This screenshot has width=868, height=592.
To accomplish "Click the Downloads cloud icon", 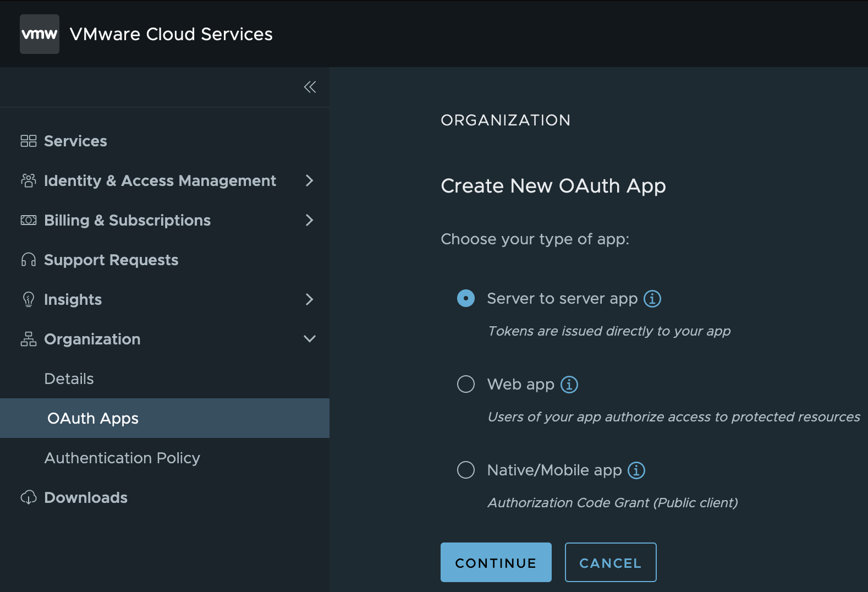I will click(29, 497).
